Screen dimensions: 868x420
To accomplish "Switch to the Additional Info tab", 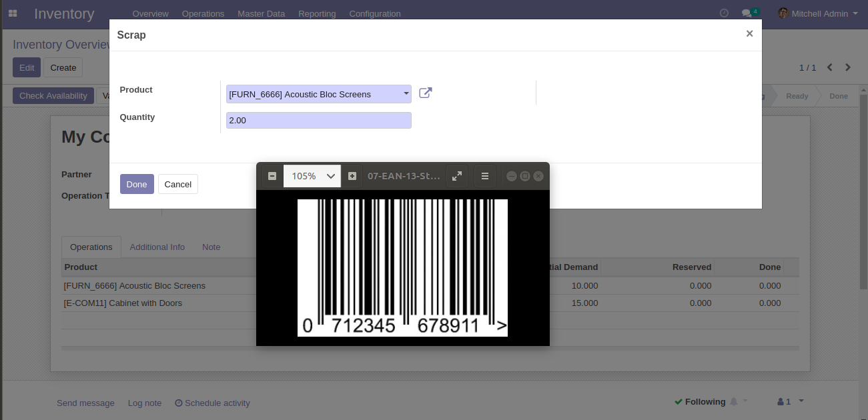I will [157, 247].
